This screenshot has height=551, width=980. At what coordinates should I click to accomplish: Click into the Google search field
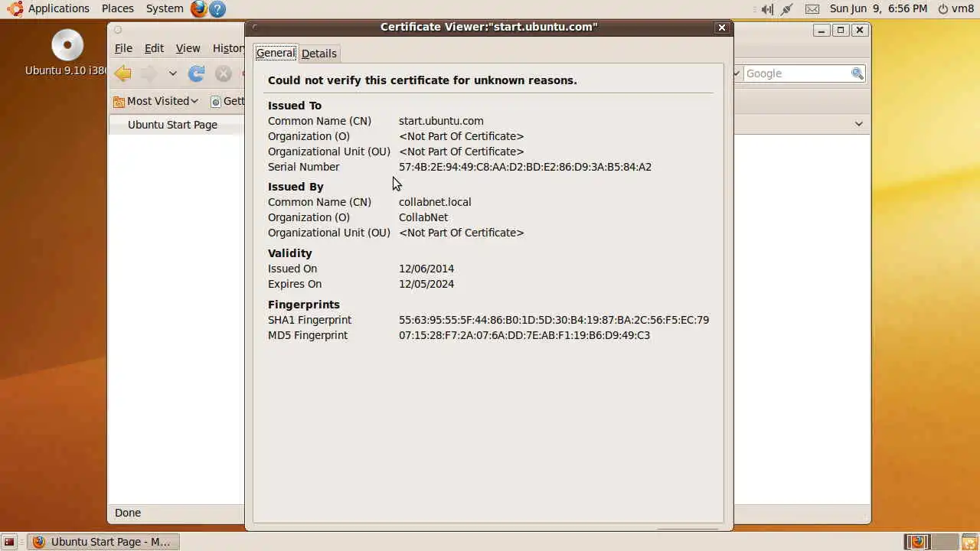coord(796,73)
